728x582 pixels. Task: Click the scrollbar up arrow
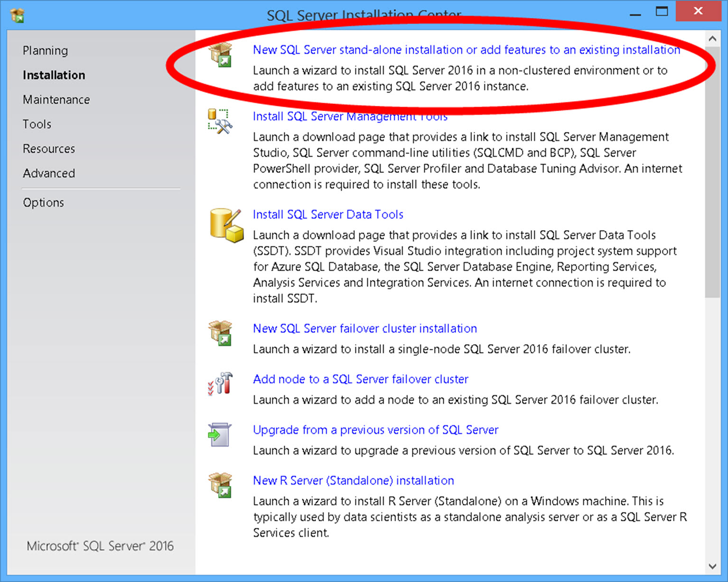click(x=712, y=39)
